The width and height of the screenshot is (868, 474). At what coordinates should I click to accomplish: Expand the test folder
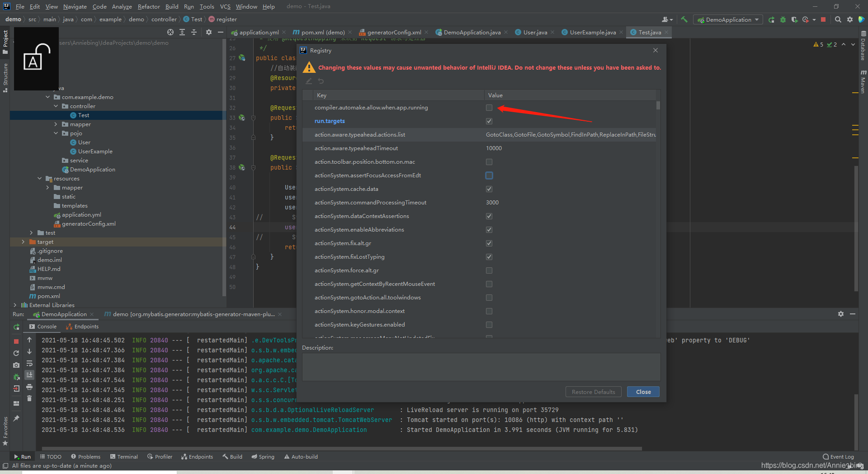32,232
